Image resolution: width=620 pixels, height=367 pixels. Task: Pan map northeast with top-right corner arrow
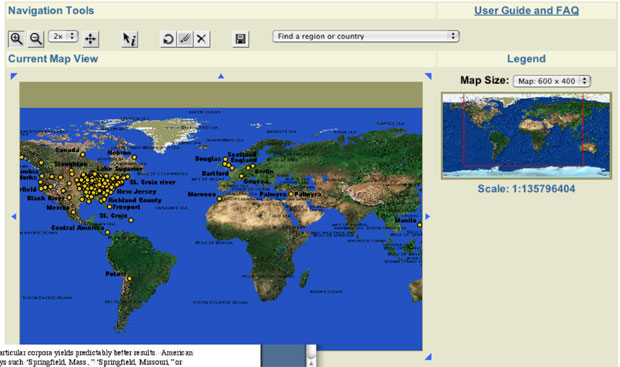[x=428, y=76]
